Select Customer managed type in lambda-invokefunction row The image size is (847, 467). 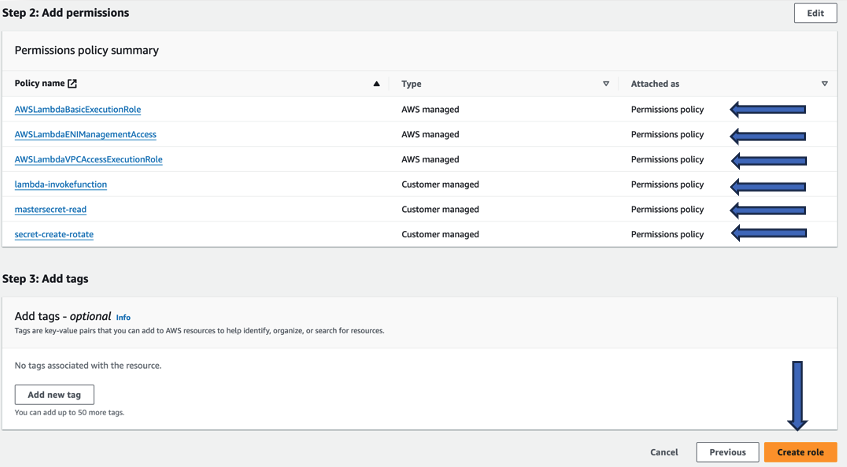tap(440, 184)
